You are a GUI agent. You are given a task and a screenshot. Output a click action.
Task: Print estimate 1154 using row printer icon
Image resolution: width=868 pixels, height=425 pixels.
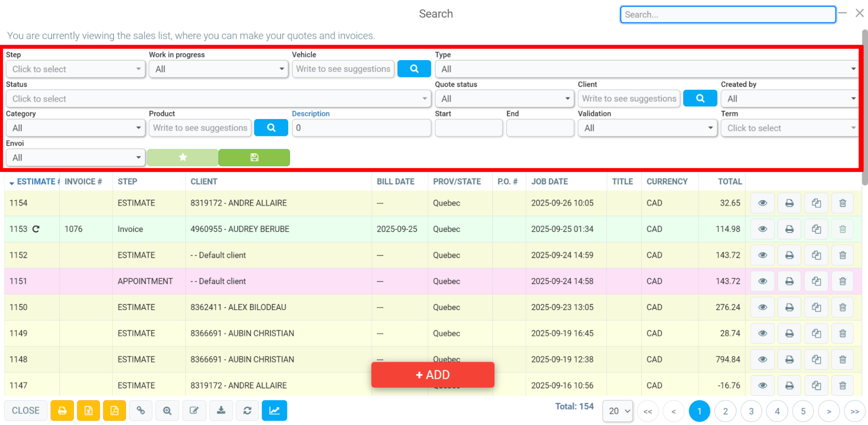coord(789,203)
